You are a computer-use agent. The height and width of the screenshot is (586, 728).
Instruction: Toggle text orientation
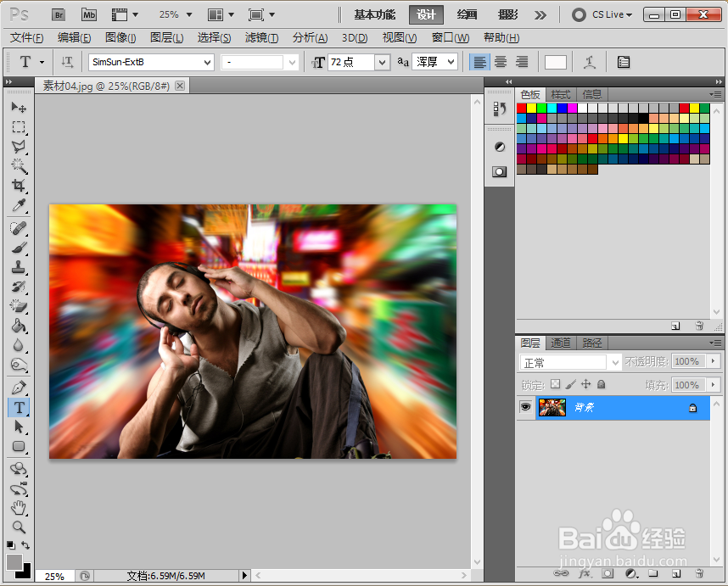(x=67, y=62)
